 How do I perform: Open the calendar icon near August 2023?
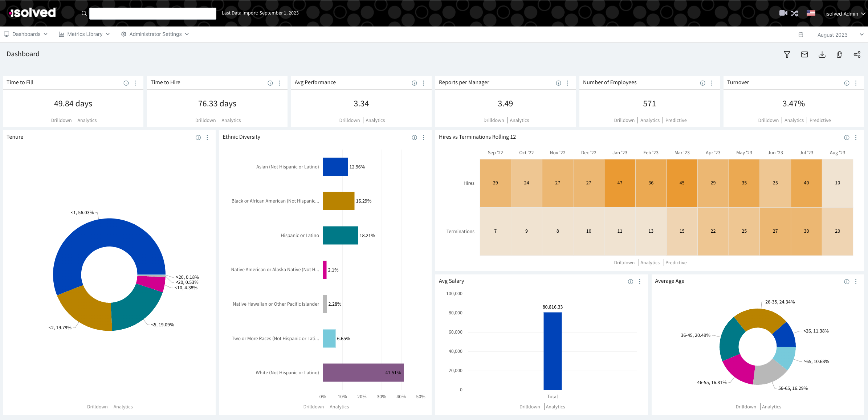[x=801, y=34]
